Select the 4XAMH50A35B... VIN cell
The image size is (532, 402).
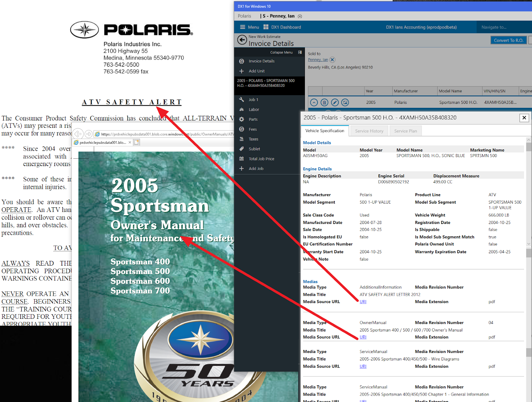(500, 102)
